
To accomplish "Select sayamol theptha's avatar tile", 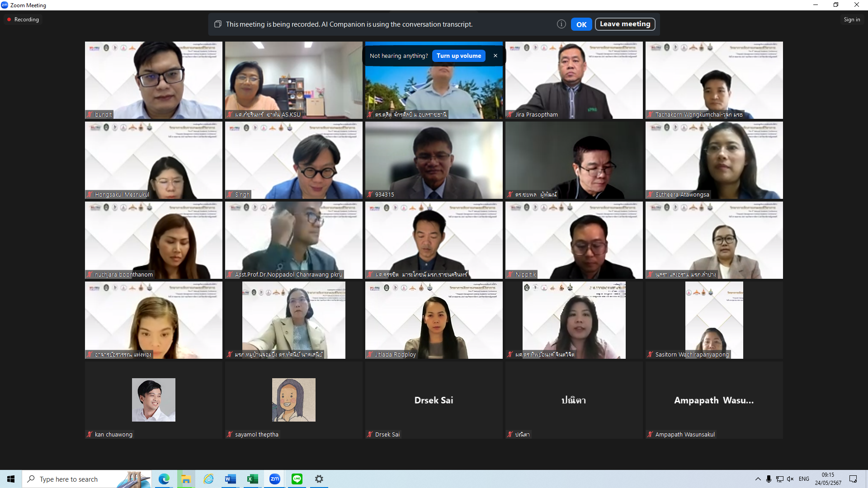I will tap(293, 400).
